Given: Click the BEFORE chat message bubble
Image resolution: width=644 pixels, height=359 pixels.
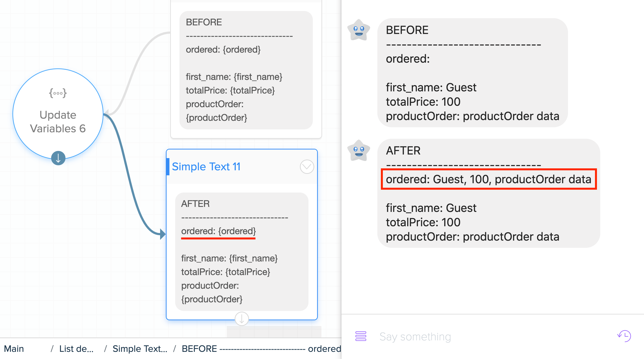Looking at the screenshot, I should pyautogui.click(x=472, y=73).
